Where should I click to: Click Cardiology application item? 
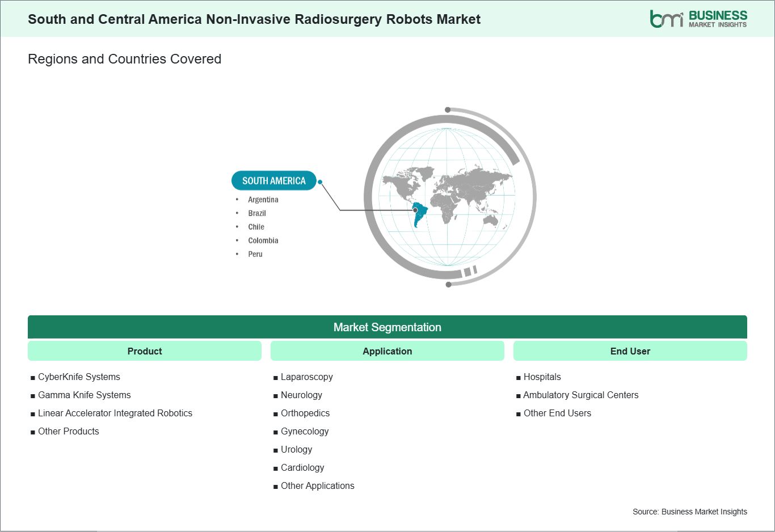(x=302, y=467)
